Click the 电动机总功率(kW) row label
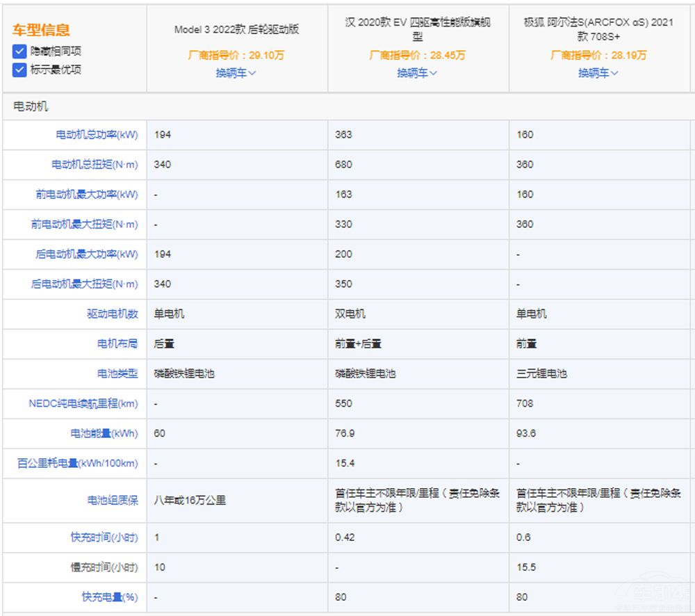Screen dimensions: 695x616 click(x=97, y=135)
